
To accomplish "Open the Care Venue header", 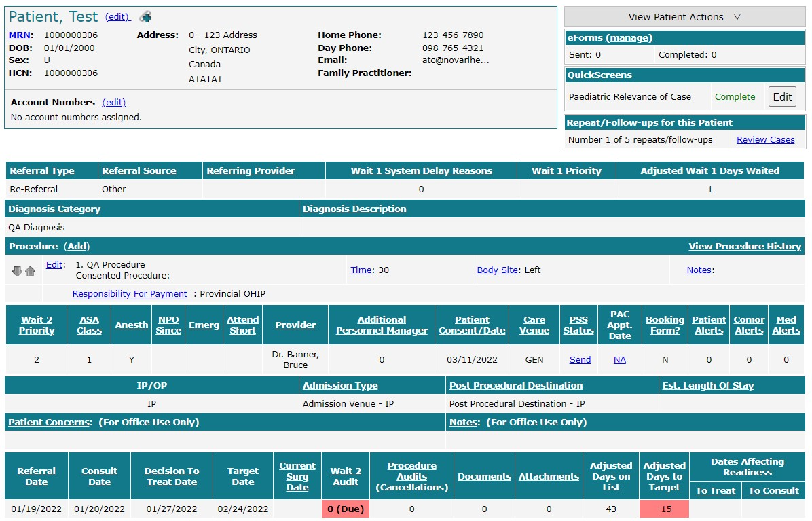I will 534,325.
